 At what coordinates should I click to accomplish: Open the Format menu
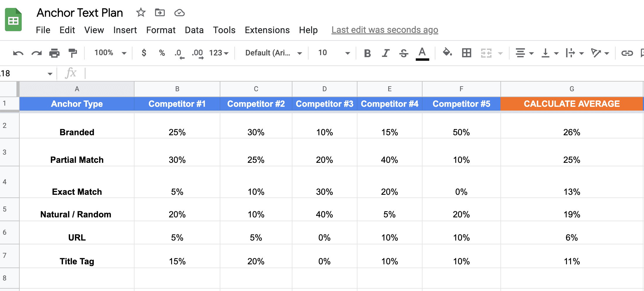tap(161, 30)
